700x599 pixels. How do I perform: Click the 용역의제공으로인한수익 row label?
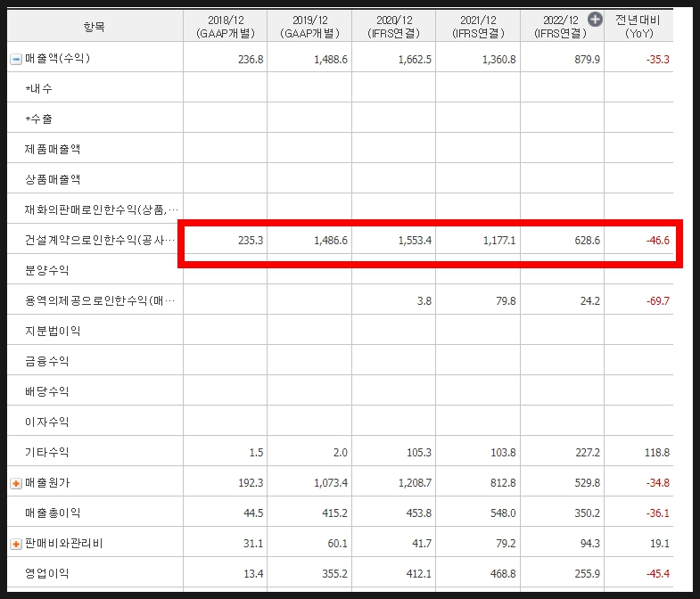click(x=100, y=300)
